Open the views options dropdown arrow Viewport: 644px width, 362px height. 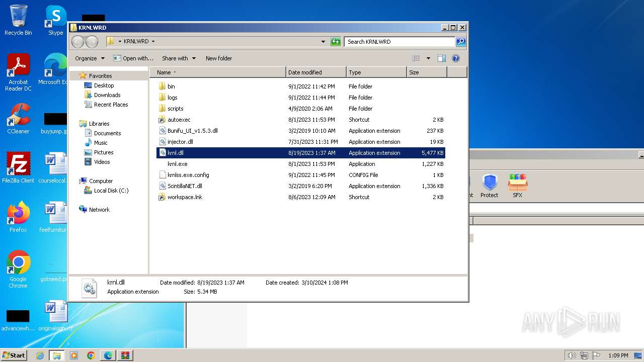tap(428, 58)
